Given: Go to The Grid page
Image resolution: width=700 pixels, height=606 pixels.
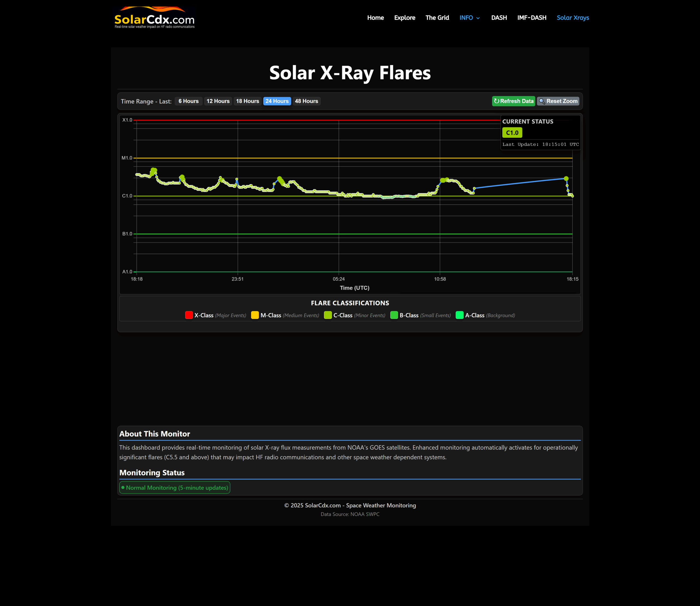Looking at the screenshot, I should click(437, 18).
